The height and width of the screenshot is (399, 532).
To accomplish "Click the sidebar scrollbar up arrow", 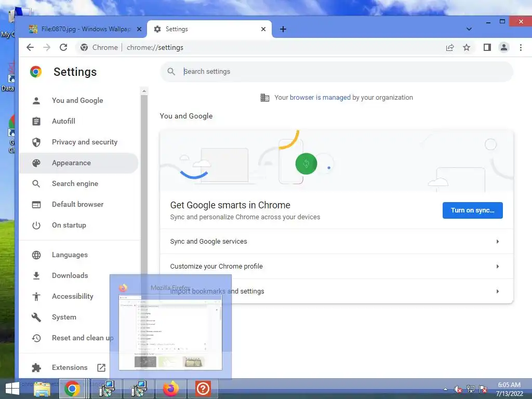I will 144,91.
